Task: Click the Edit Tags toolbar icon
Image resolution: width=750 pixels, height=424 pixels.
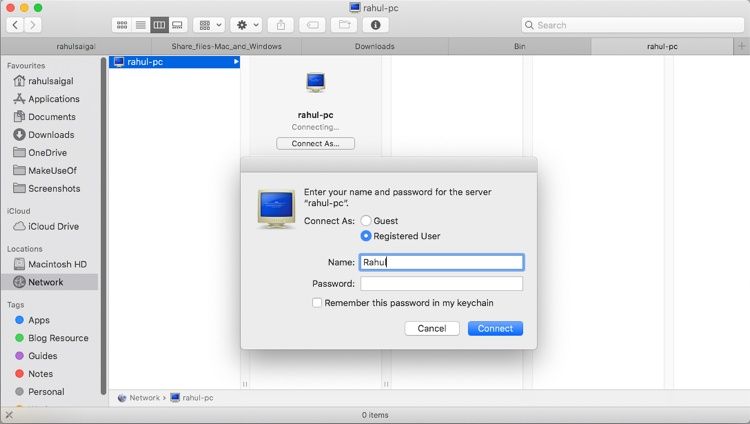Action: (x=312, y=24)
